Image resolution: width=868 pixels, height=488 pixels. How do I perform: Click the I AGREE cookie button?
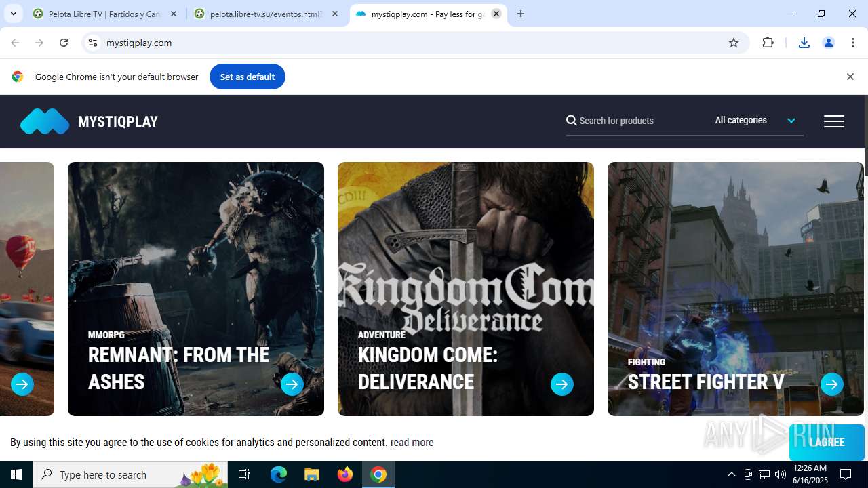tap(827, 442)
